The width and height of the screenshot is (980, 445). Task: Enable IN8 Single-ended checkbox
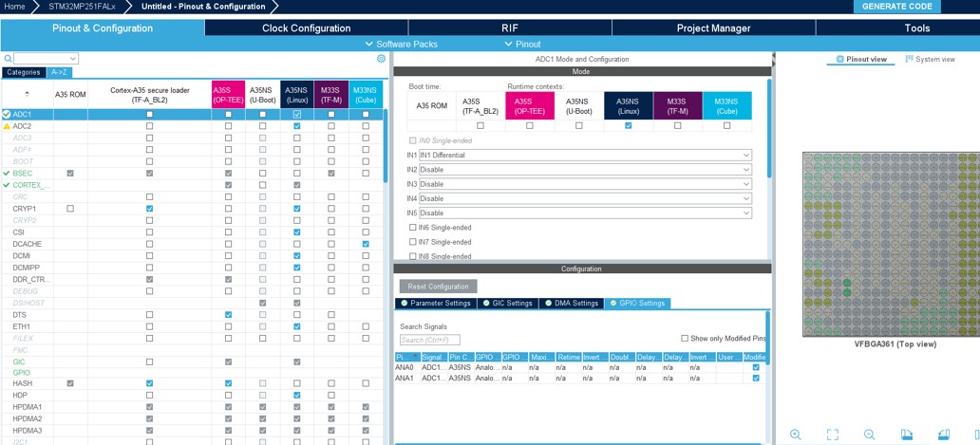point(412,256)
